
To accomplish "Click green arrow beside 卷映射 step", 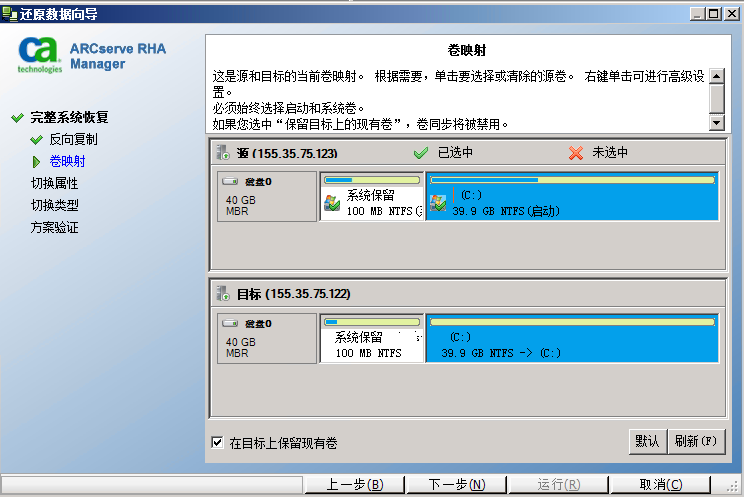I will coord(36,162).
